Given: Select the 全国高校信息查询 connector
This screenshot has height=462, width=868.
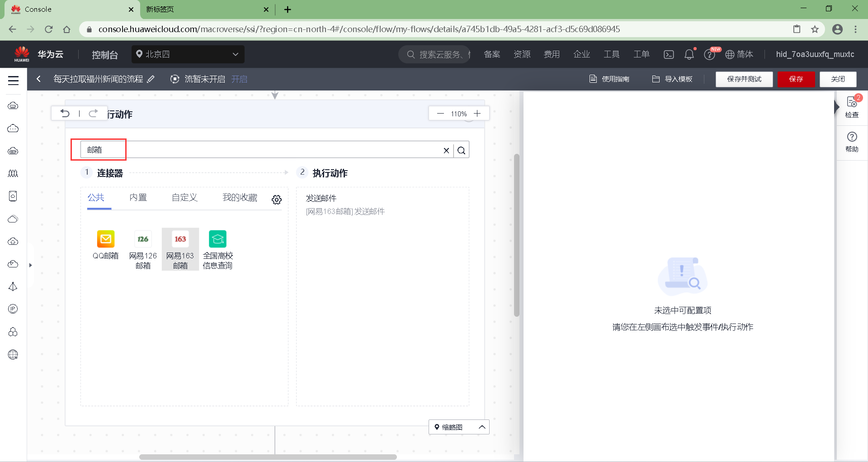Looking at the screenshot, I should (x=218, y=249).
